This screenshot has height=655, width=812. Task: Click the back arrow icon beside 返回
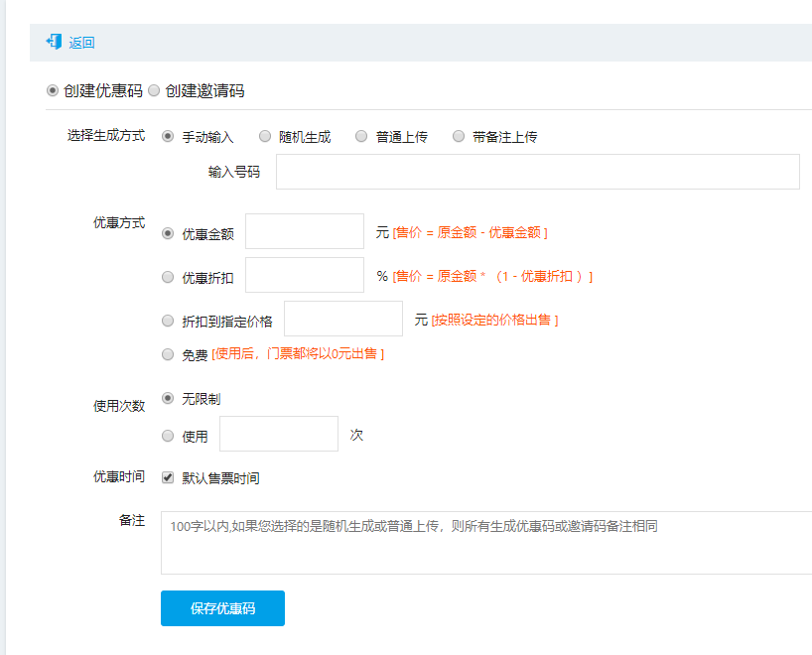coord(54,43)
